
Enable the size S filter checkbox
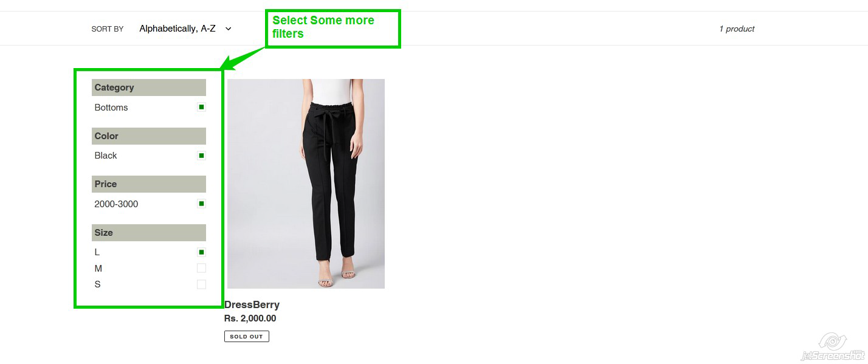(201, 284)
